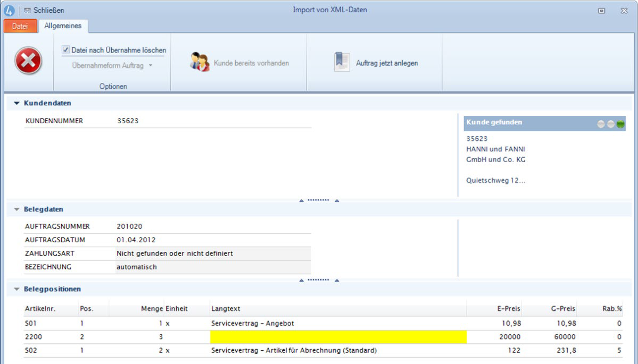Collapse the Kundendaten section
This screenshot has height=364, width=638.
(16, 103)
